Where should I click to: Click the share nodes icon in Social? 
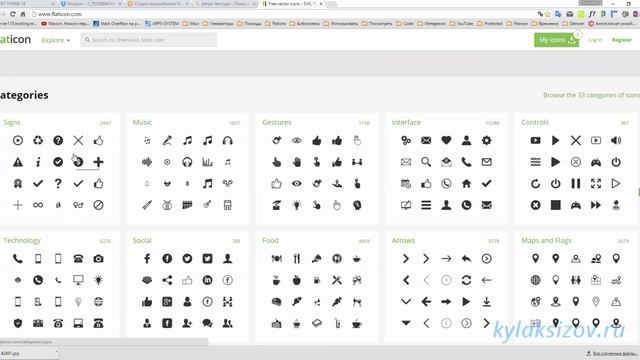pyautogui.click(x=167, y=280)
